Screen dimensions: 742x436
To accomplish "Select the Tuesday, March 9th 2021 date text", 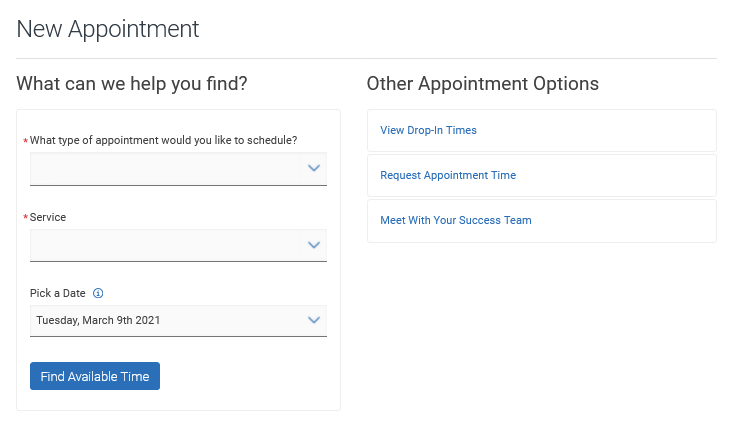I will pyautogui.click(x=98, y=321).
